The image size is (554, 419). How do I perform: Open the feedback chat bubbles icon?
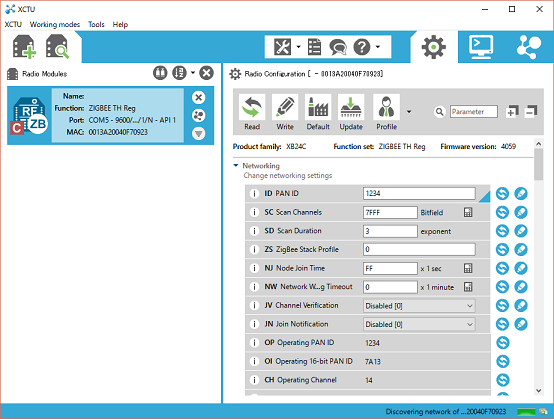[338, 47]
